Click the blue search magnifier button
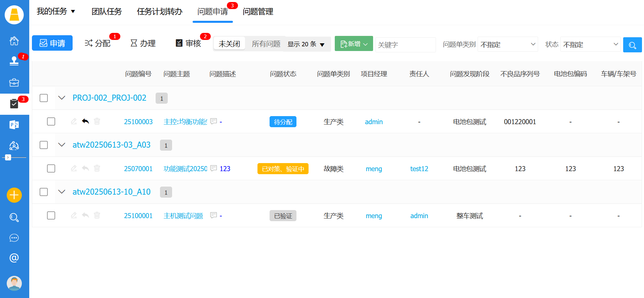This screenshot has width=644, height=298. point(632,45)
